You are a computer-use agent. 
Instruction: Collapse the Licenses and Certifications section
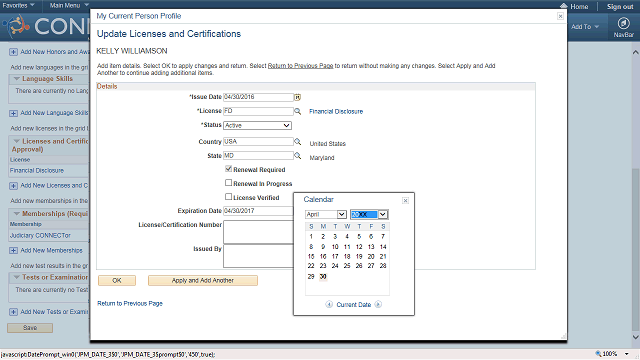click(17, 141)
